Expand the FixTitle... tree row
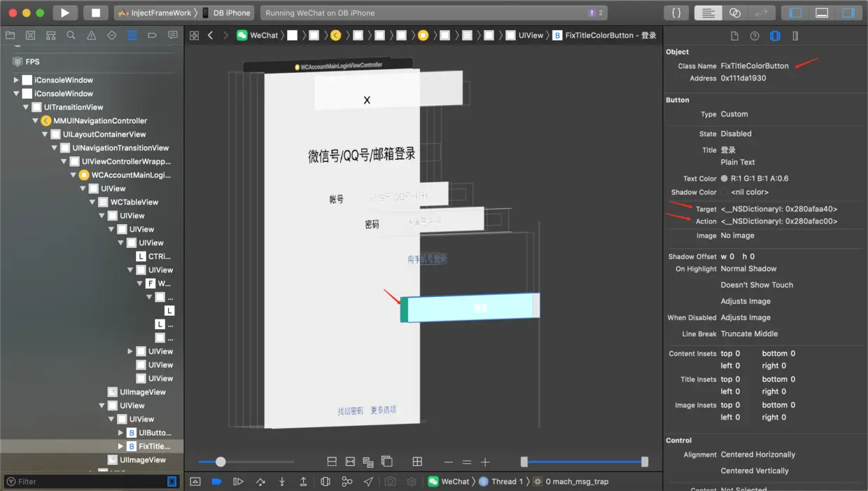The image size is (868, 491). coord(120,446)
